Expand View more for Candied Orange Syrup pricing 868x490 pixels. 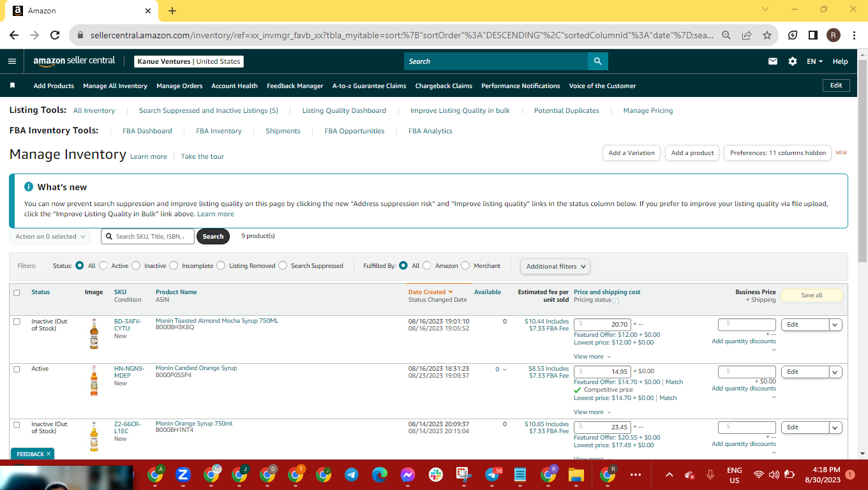[592, 412]
